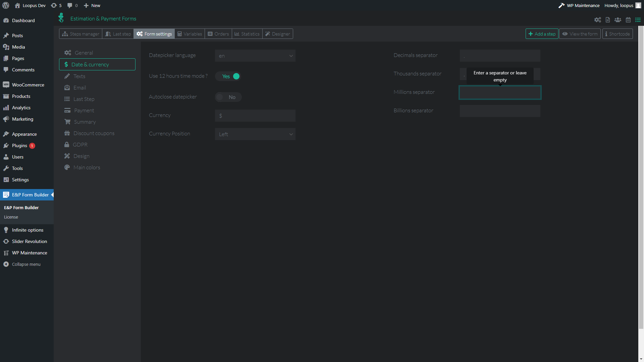Open the Discount coupons settings section
The image size is (644, 362).
tap(94, 133)
